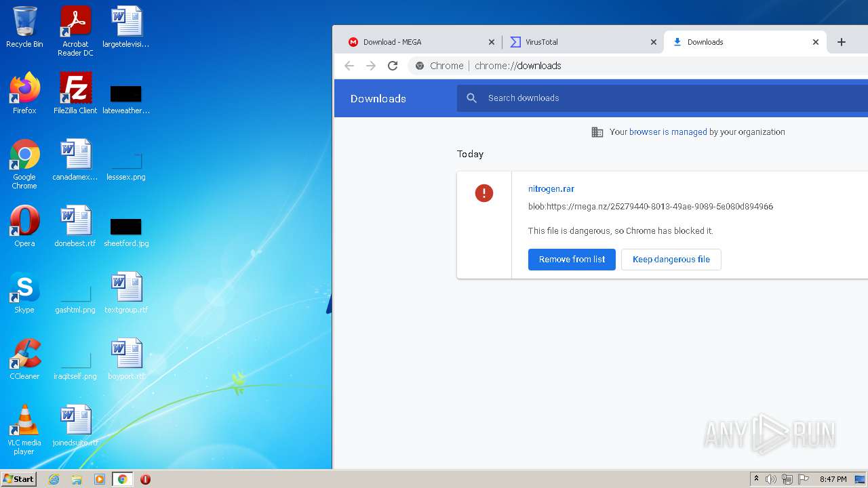The height and width of the screenshot is (488, 868).
Task: Click the Chrome taskbar button
Action: pos(122,479)
